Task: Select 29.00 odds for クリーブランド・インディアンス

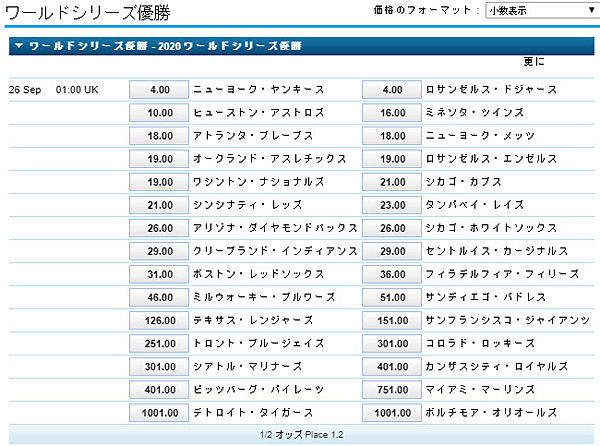Action: [159, 251]
